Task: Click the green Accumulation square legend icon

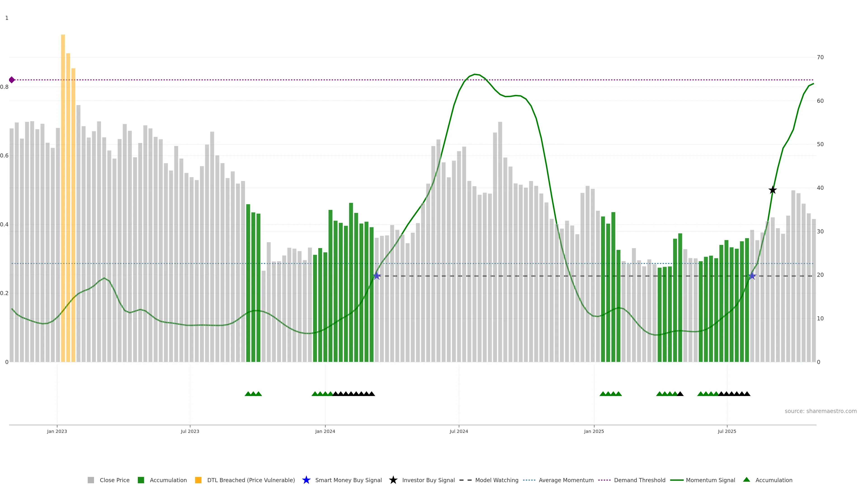Action: click(x=141, y=480)
